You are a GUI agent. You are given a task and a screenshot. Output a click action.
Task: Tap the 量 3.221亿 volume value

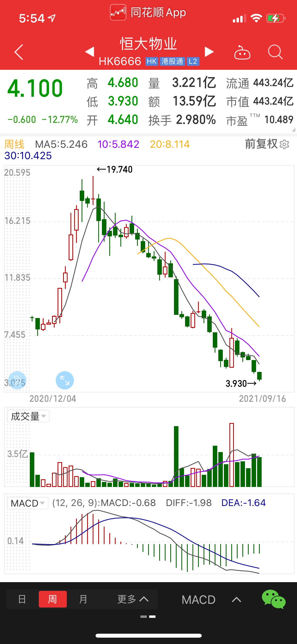(182, 83)
